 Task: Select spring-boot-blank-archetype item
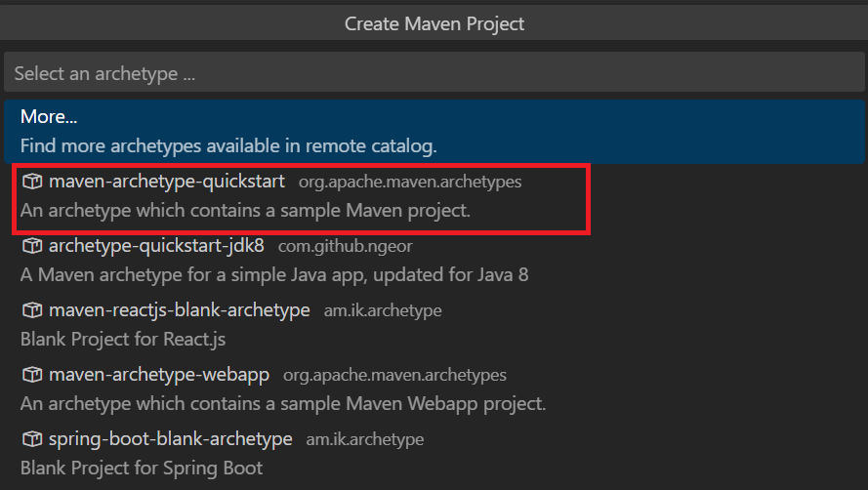[170, 439]
